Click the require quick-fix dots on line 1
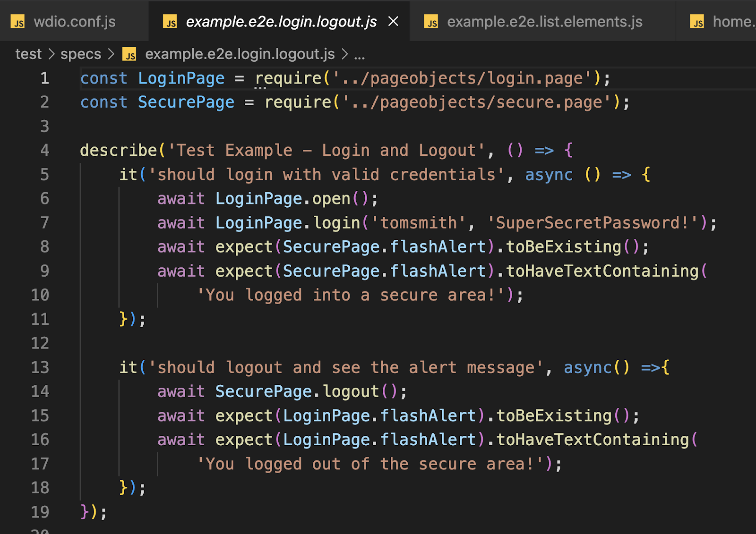 point(260,88)
